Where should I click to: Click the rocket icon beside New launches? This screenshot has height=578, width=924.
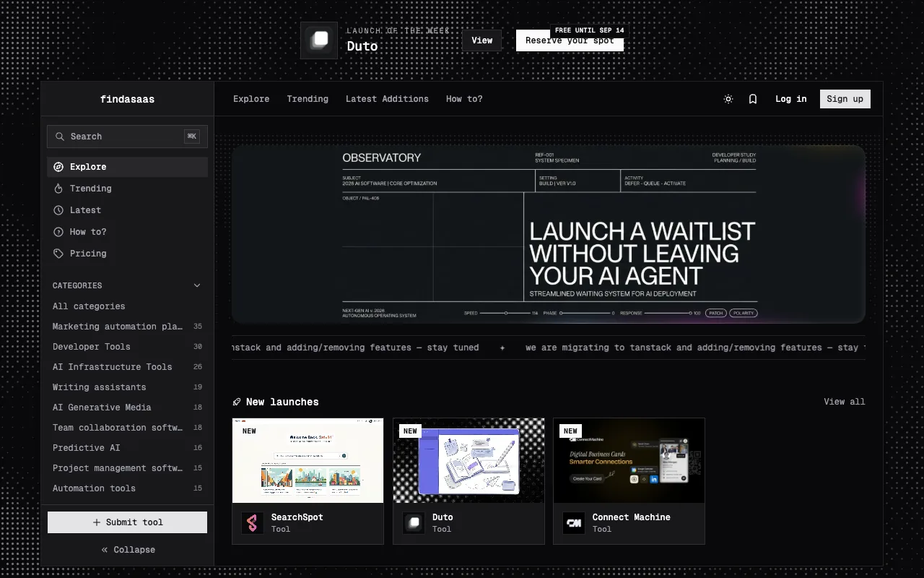click(x=237, y=402)
